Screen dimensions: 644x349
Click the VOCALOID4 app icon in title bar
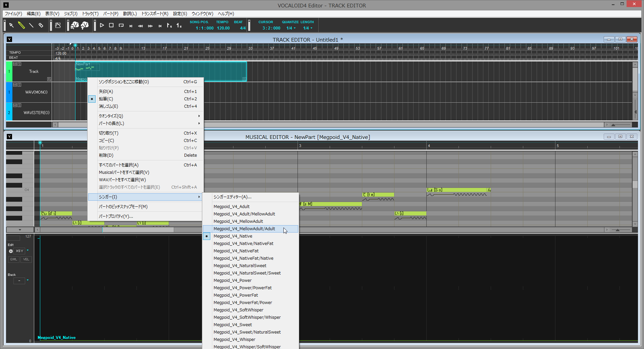[6, 5]
